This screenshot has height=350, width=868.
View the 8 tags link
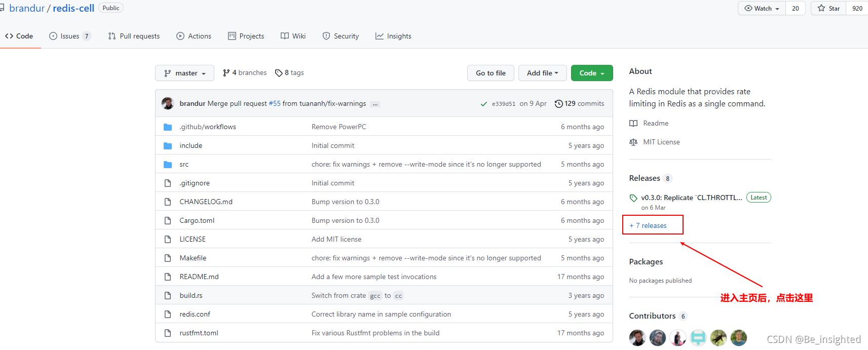coord(289,73)
